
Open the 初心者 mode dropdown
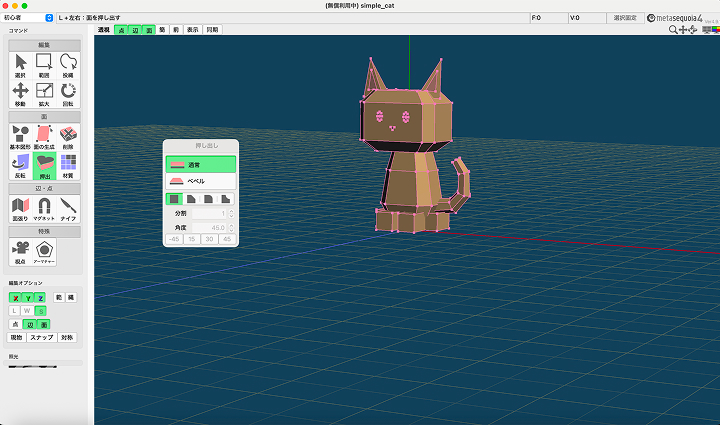(28, 17)
